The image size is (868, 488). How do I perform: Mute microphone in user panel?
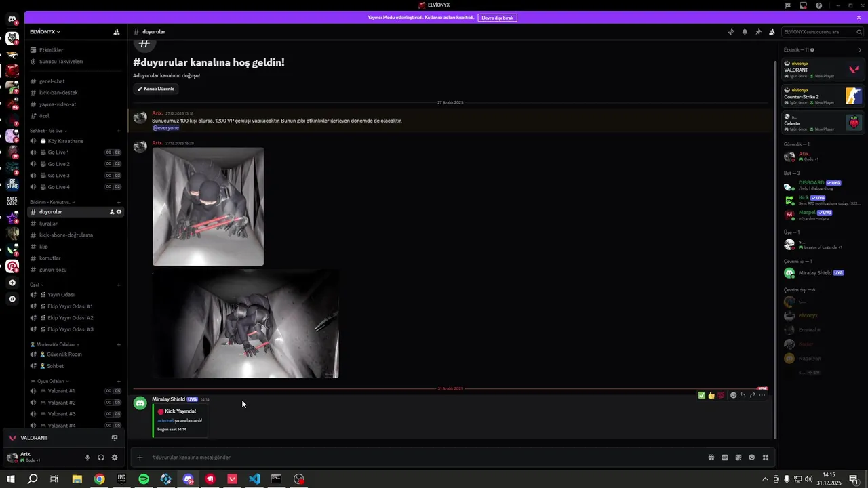click(87, 457)
